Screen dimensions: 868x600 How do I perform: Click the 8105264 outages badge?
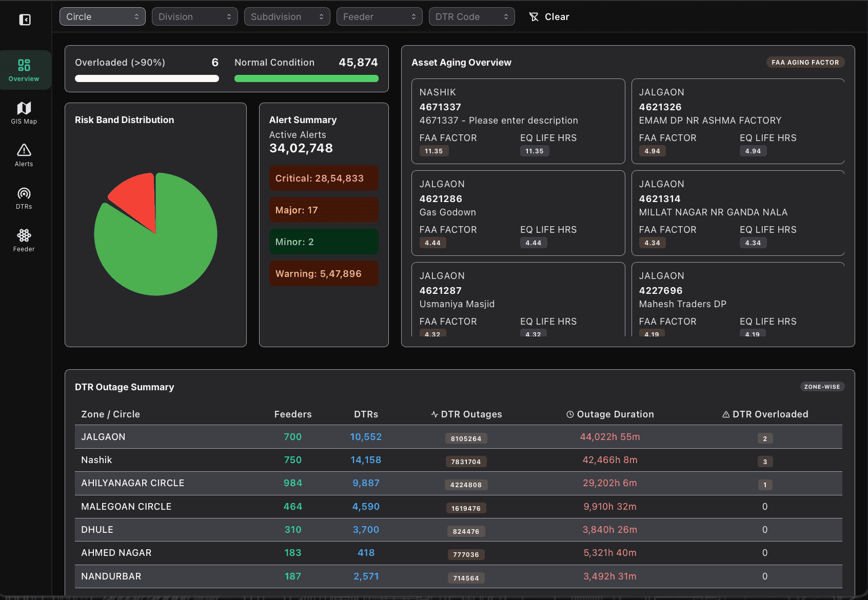click(466, 438)
